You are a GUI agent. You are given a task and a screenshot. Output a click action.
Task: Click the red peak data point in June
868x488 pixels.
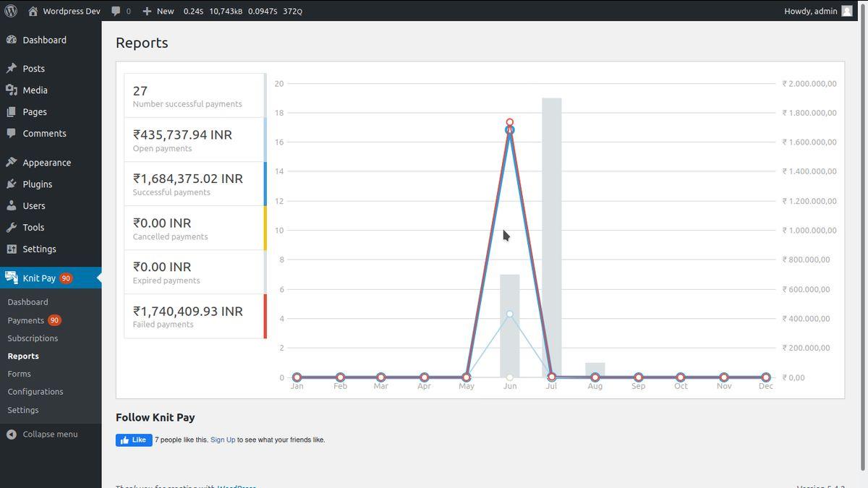pyautogui.click(x=510, y=123)
